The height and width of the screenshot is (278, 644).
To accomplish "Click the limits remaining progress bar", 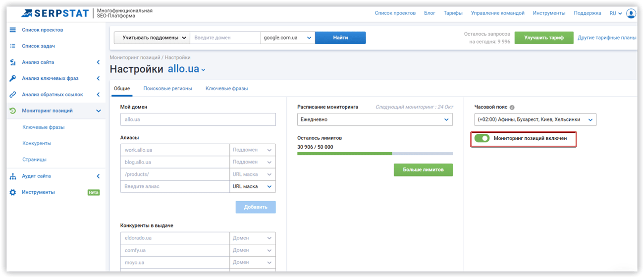I will tap(375, 154).
